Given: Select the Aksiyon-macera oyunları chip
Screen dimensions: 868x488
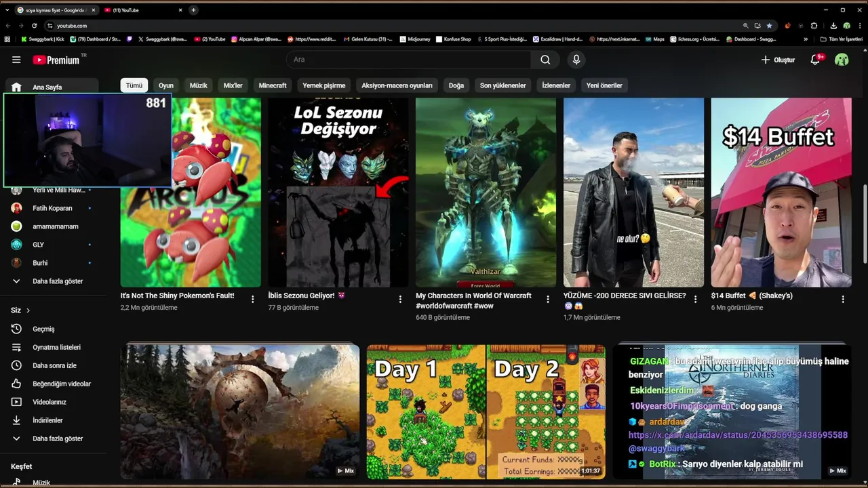Looking at the screenshot, I should pyautogui.click(x=397, y=85).
